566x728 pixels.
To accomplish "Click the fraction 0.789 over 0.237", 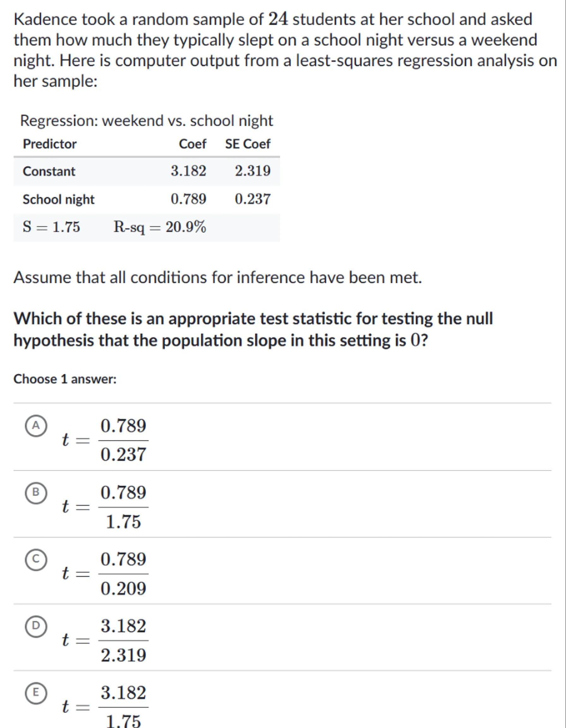I will [123, 440].
